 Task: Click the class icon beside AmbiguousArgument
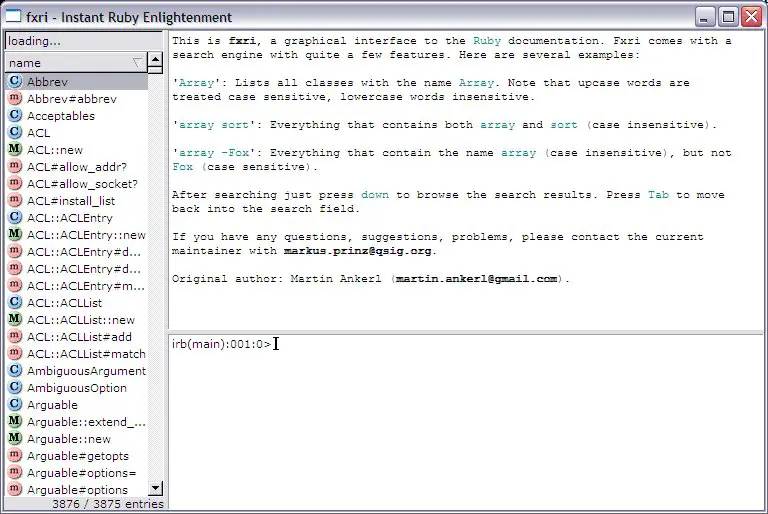click(15, 371)
